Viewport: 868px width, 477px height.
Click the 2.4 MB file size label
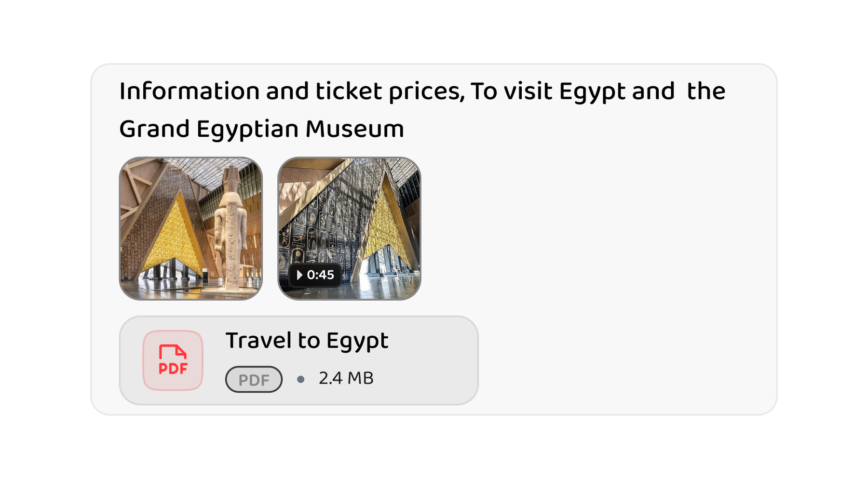(346, 379)
